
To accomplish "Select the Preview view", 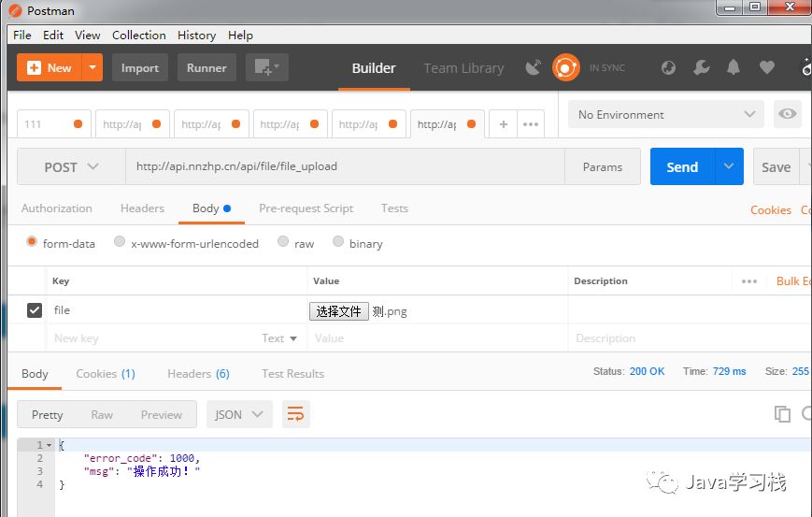I will point(161,414).
